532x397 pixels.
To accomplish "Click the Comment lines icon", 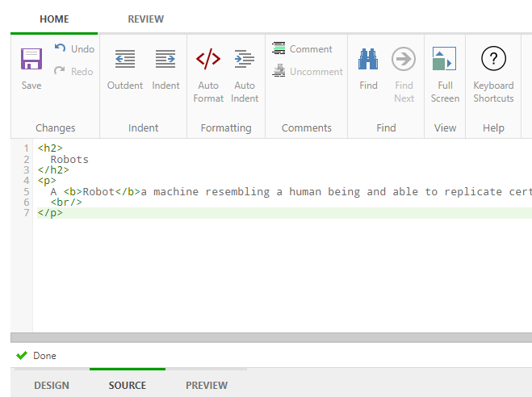I will [279, 48].
